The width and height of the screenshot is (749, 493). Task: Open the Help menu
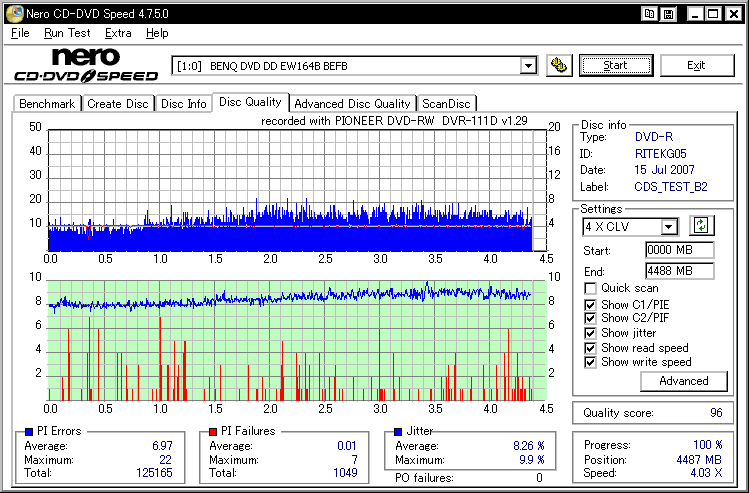pyautogui.click(x=157, y=33)
